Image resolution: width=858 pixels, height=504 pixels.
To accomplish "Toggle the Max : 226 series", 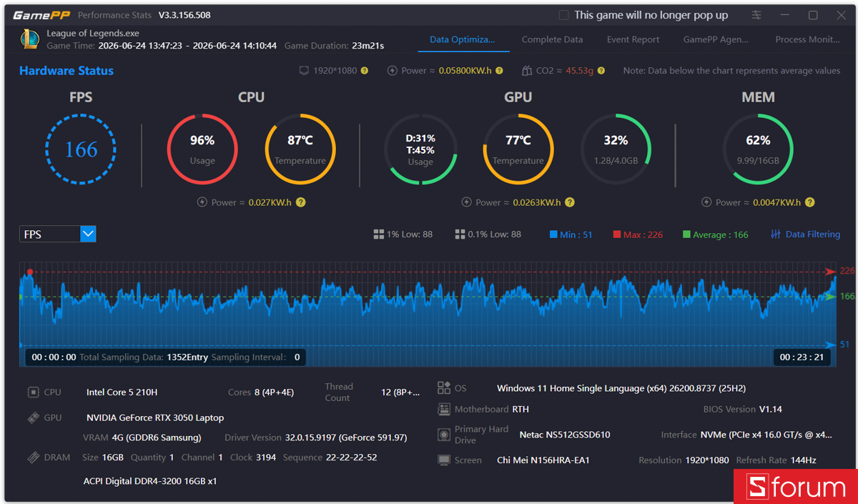I will pyautogui.click(x=638, y=234).
